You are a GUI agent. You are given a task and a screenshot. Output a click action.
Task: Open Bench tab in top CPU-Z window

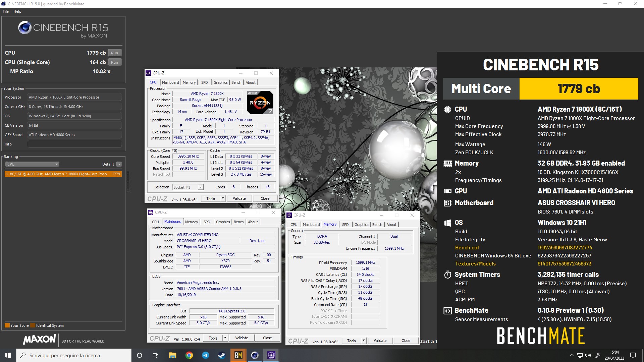[236, 82]
